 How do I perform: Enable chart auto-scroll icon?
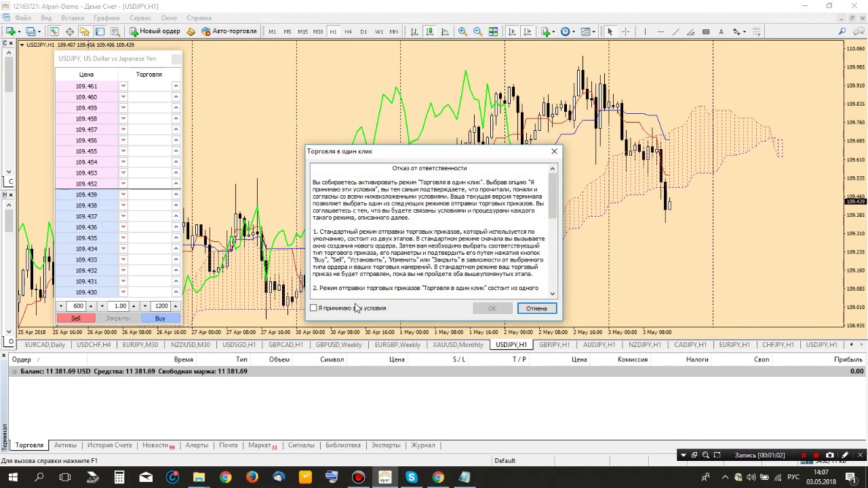pos(511,31)
